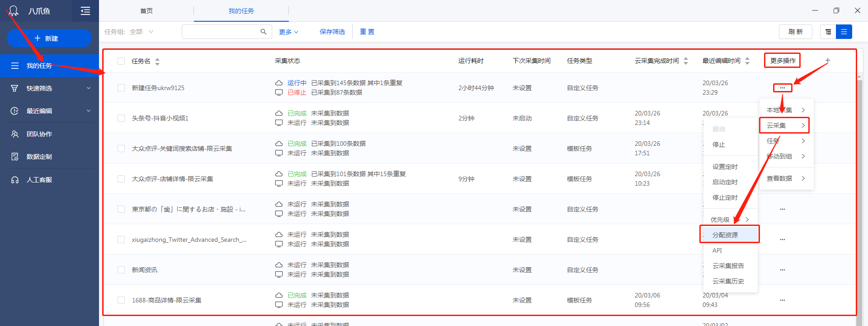
Task: Click the search magnifier icon
Action: 264,32
